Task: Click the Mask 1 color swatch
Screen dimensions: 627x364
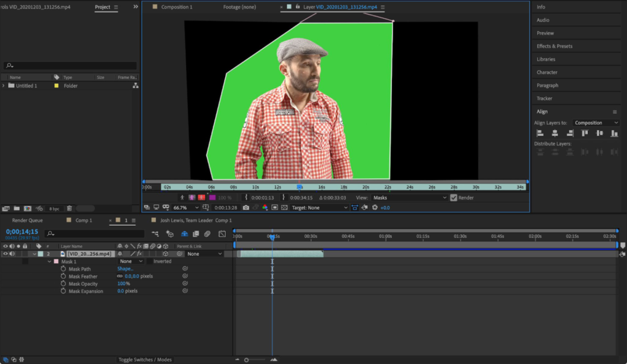Action: 56,261
